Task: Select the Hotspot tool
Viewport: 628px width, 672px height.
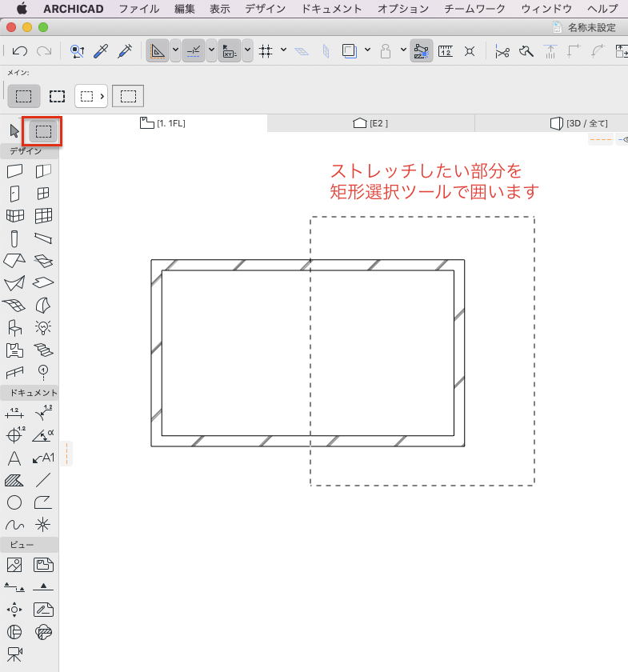Action: 43,525
